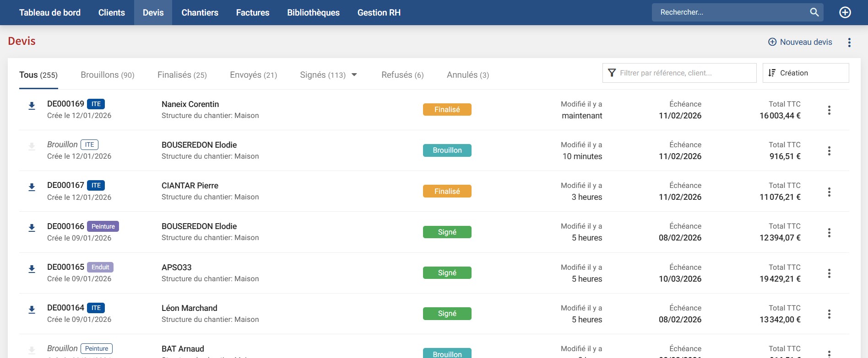The height and width of the screenshot is (358, 868).
Task: Open actions menu for Léon Marchand quote
Action: (829, 314)
